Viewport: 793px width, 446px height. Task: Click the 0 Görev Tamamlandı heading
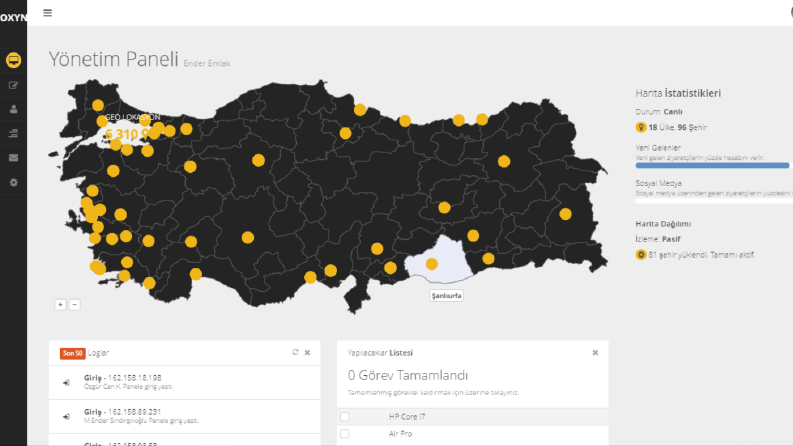[x=408, y=375]
